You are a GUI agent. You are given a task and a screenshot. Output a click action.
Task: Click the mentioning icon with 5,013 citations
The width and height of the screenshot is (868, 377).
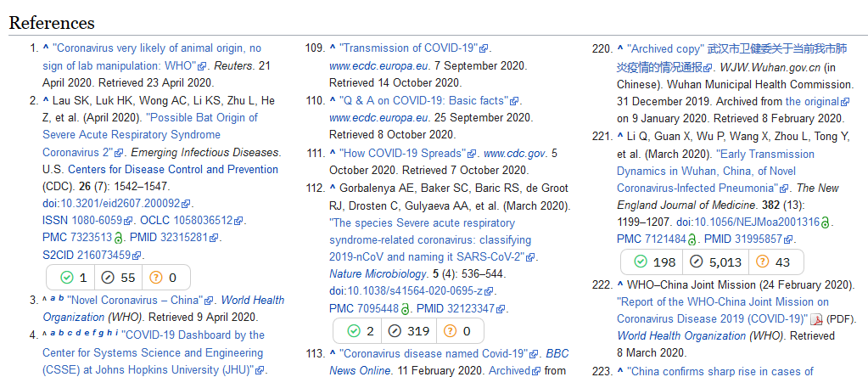(695, 262)
